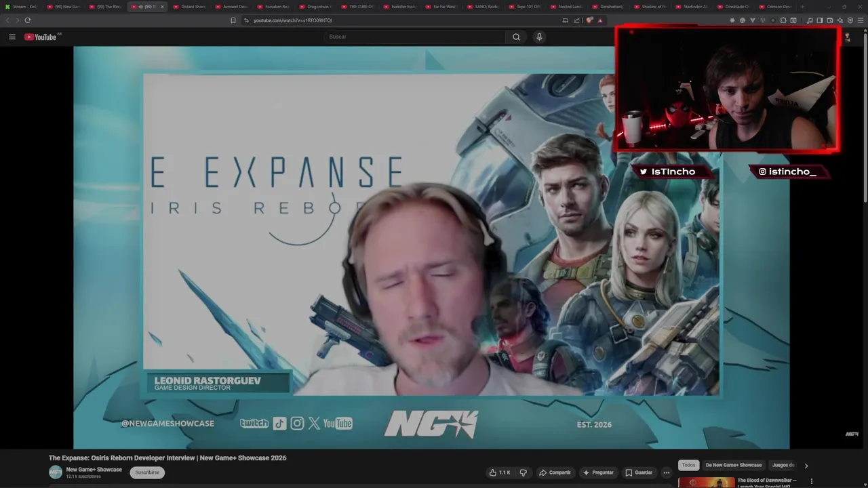Close the active YouTube tab
The width and height of the screenshot is (868, 488).
pos(162,7)
